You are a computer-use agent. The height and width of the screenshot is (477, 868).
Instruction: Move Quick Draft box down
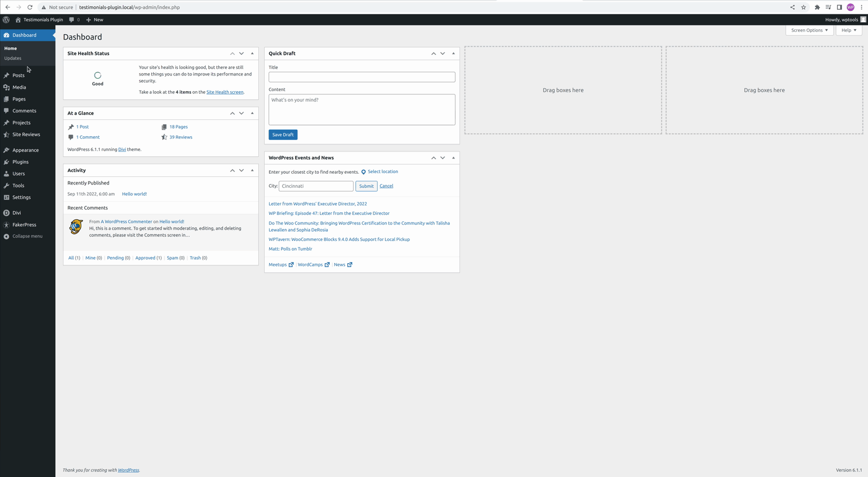pos(443,54)
